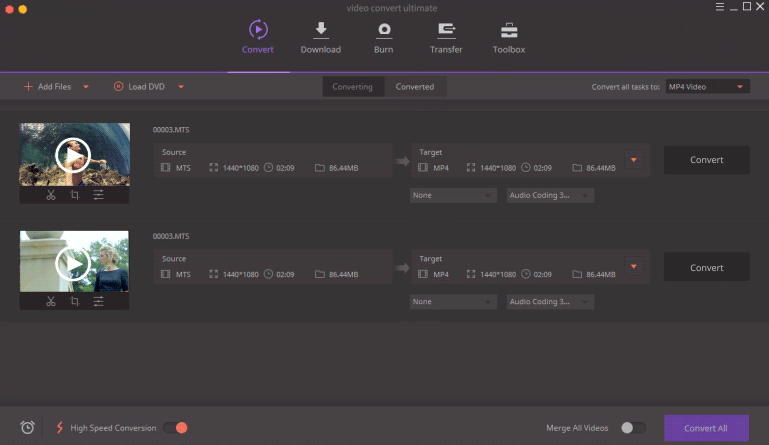Open the Download section

click(x=320, y=38)
